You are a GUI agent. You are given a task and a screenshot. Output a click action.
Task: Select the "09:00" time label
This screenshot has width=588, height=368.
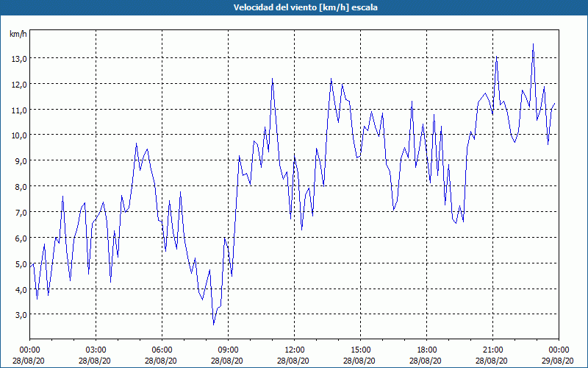(x=228, y=350)
